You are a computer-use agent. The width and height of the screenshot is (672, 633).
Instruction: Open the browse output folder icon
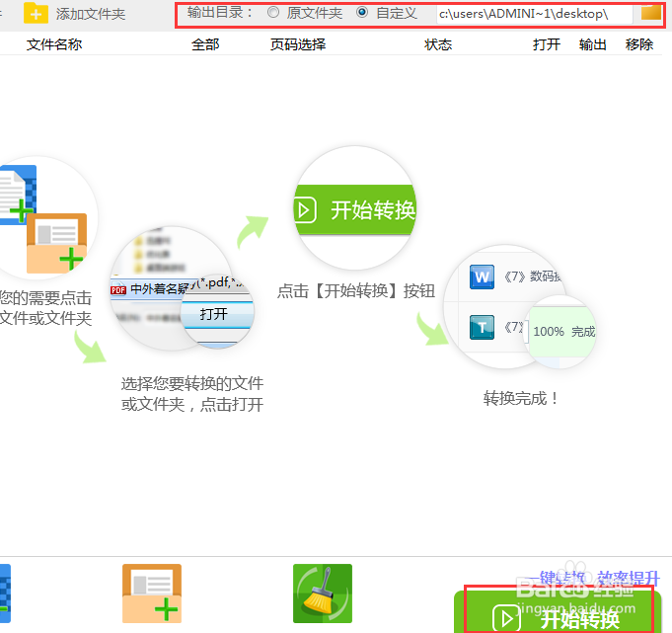click(x=651, y=12)
